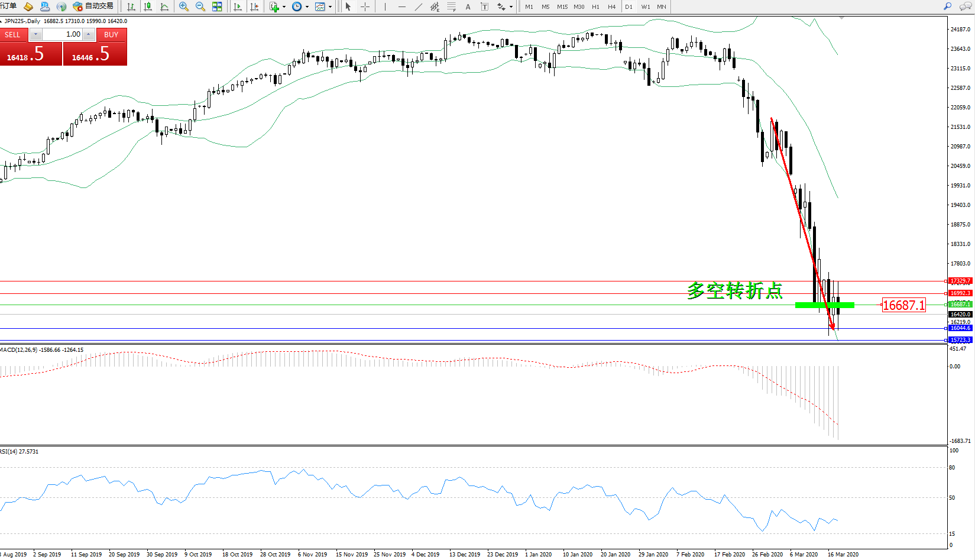Select the line chart icon
975x560 pixels.
pyautogui.click(x=164, y=7)
